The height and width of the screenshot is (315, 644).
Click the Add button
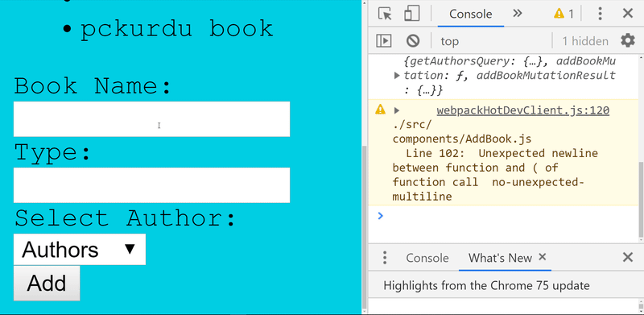(47, 284)
